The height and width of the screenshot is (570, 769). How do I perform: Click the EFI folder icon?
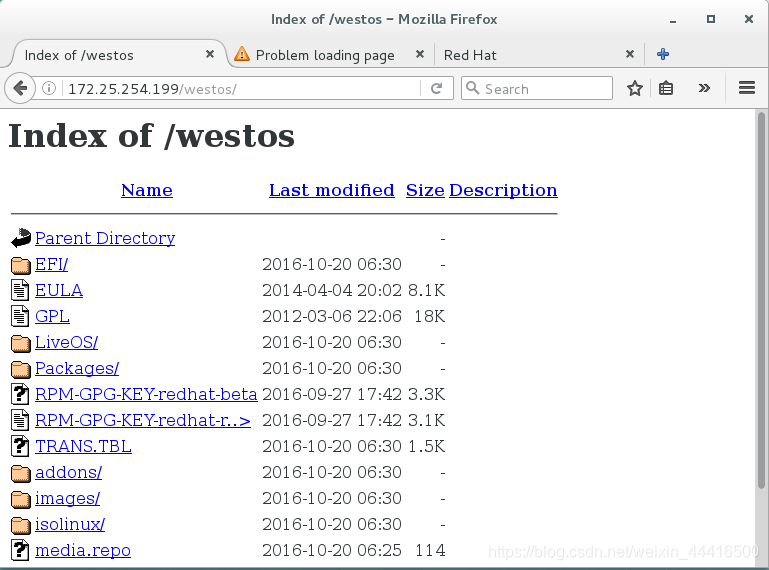pos(21,265)
